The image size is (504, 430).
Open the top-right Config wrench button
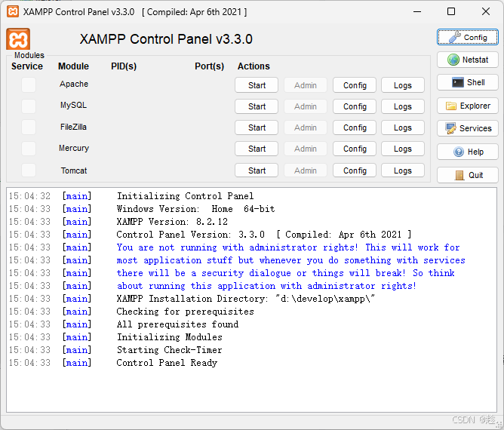(x=467, y=37)
